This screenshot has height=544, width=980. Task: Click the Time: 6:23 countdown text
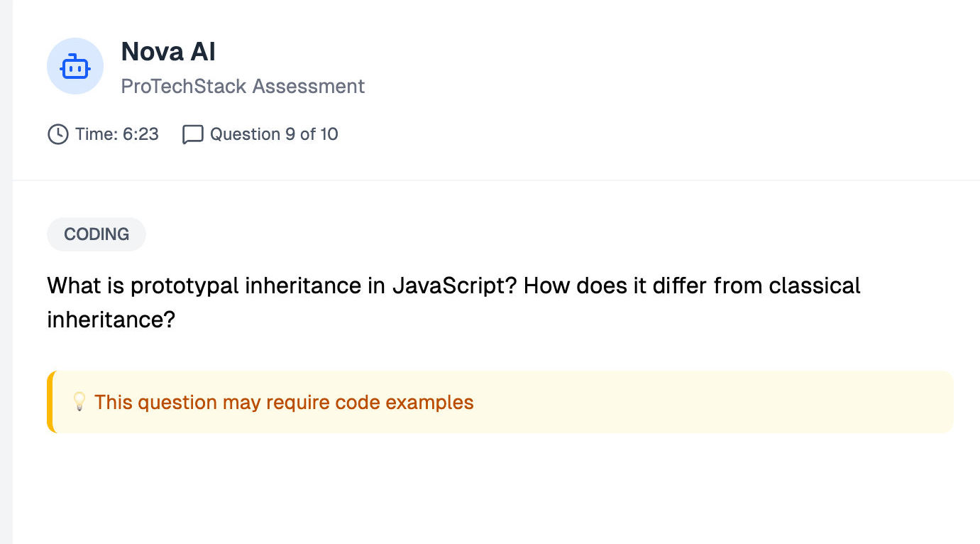[117, 134]
